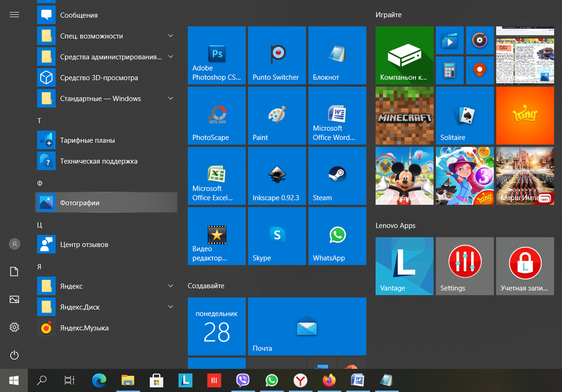Launch Яндекс.Музыка from app list

[107, 328]
